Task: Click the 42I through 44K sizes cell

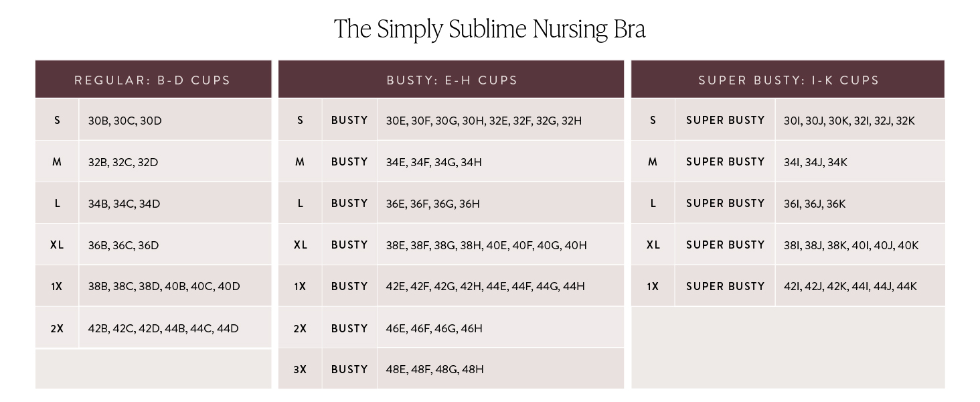Action: pyautogui.click(x=850, y=287)
